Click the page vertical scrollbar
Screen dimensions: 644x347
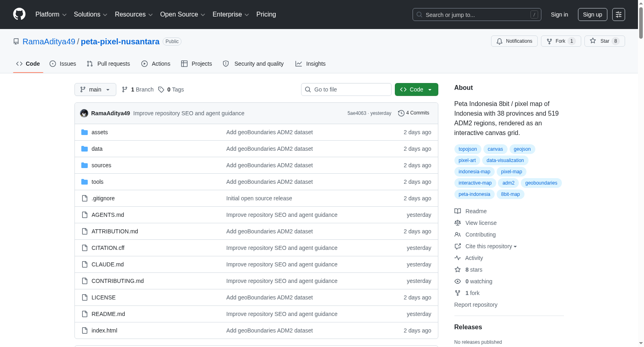641,173
